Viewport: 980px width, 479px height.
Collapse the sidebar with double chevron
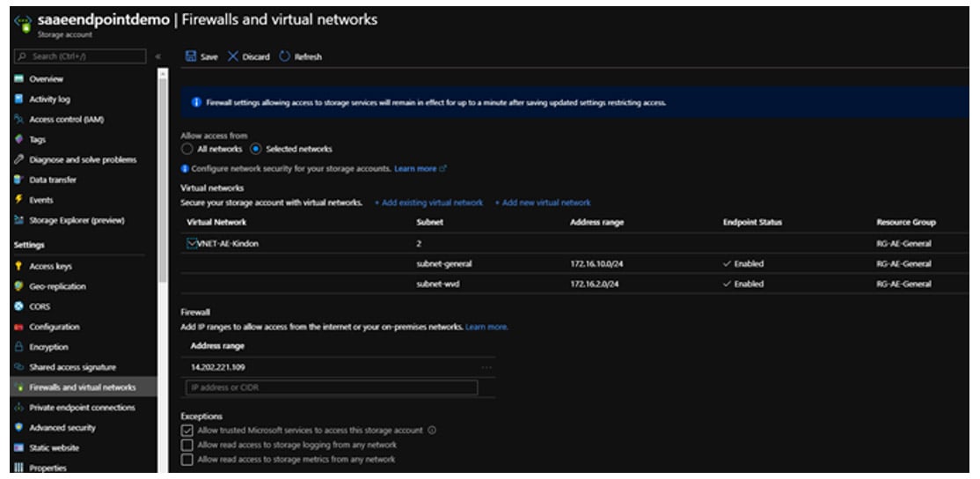[158, 57]
